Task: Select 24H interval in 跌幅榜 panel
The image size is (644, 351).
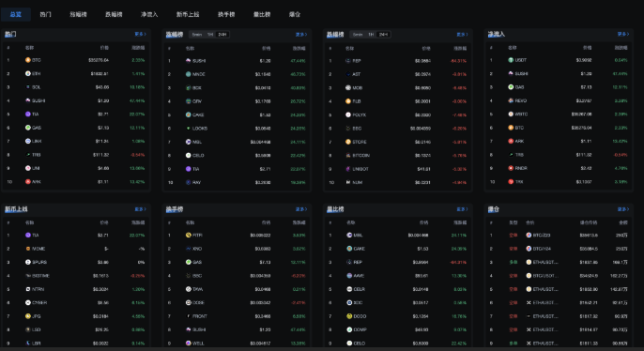Action: coord(383,35)
